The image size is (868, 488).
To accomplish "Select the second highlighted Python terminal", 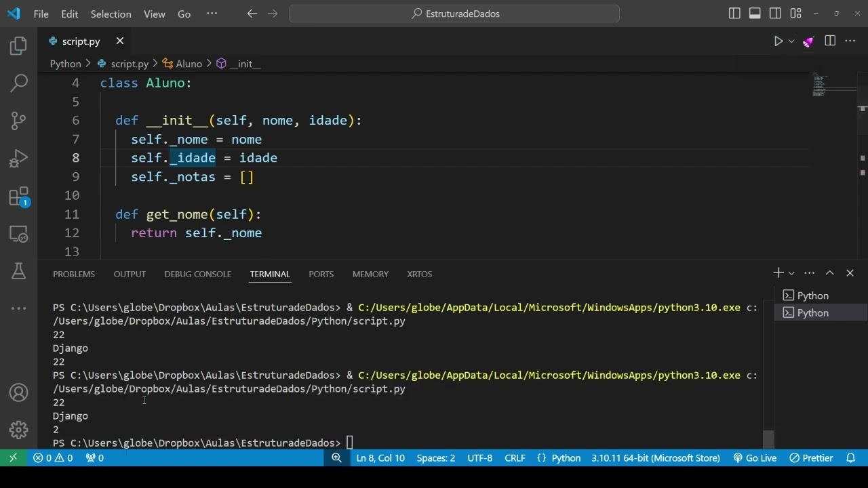I will coord(821,312).
